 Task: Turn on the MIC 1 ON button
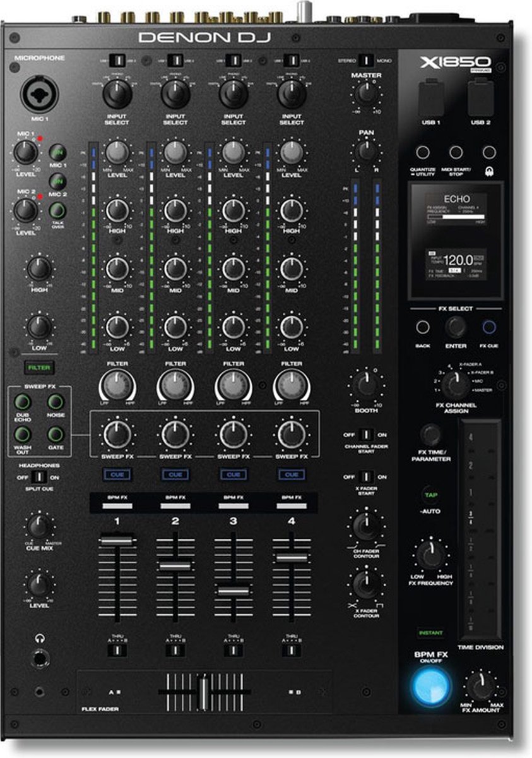coord(58,153)
